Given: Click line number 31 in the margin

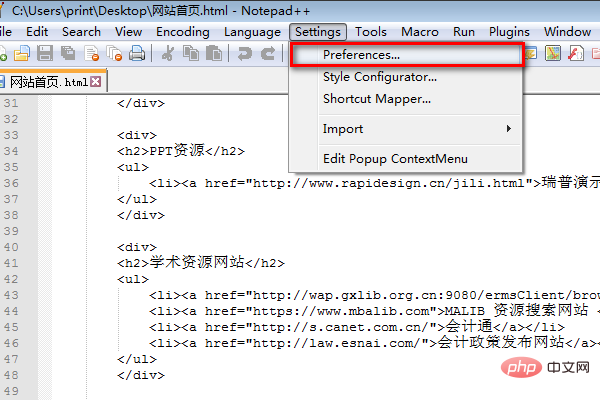Looking at the screenshot, I should 11,103.
